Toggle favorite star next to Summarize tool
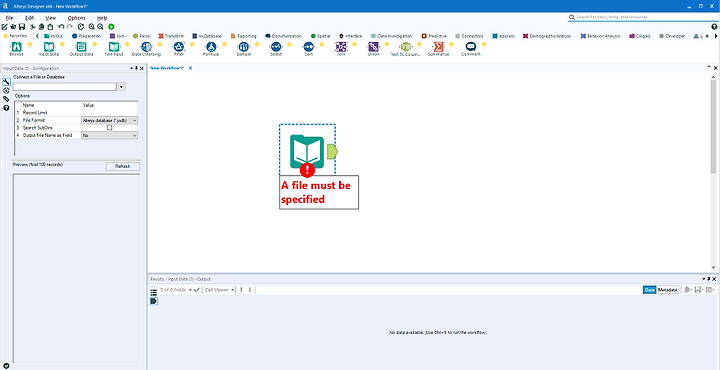Viewport: 720px width, 370px height. (x=451, y=44)
